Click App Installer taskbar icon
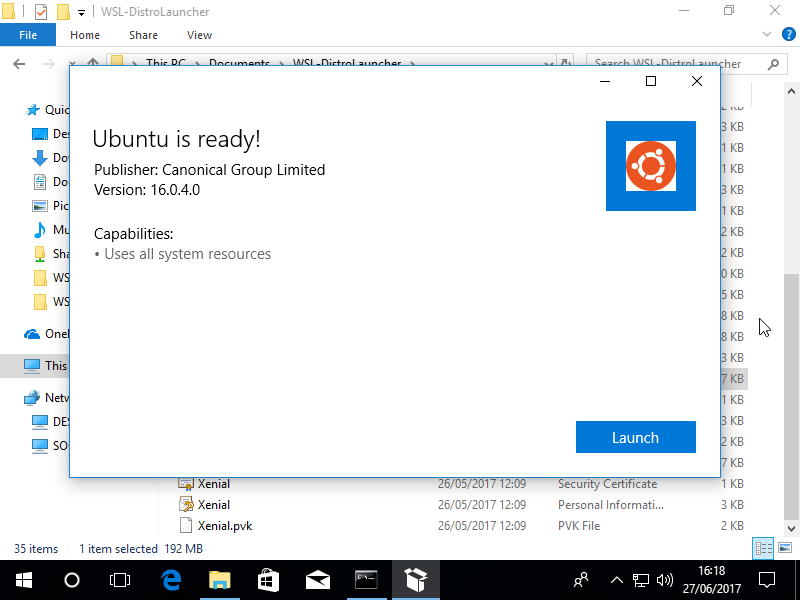 pos(416,580)
